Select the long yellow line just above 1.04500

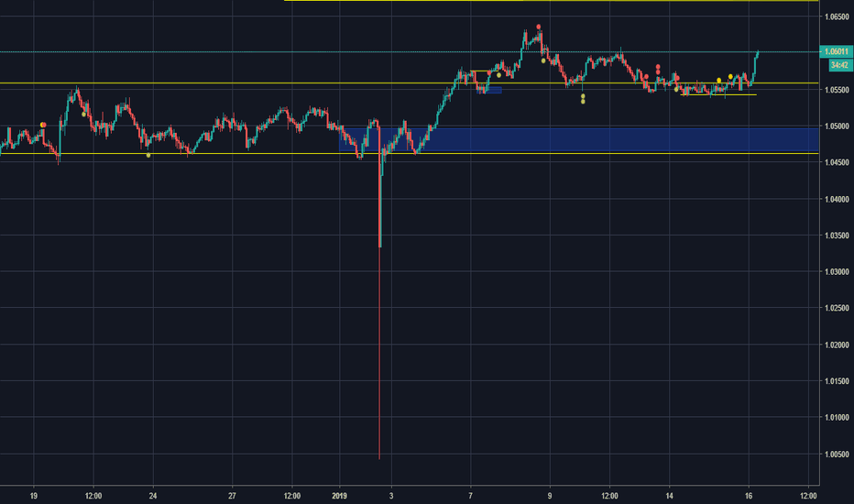click(409, 154)
